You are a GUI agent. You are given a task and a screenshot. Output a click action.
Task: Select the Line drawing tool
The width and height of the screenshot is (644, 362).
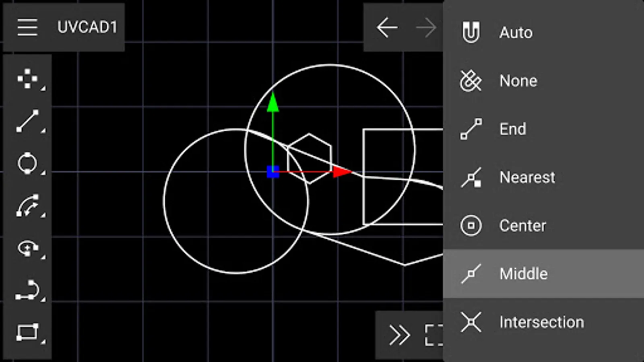click(x=27, y=121)
